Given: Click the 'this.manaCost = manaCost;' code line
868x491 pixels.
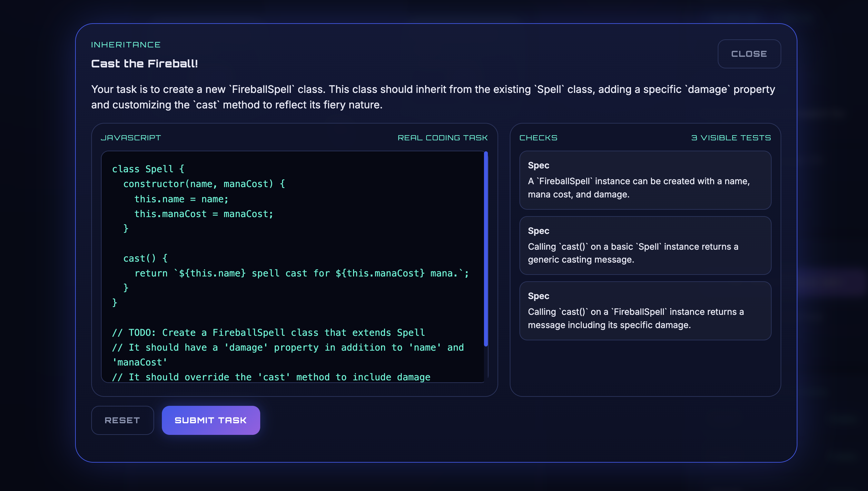Looking at the screenshot, I should point(203,214).
